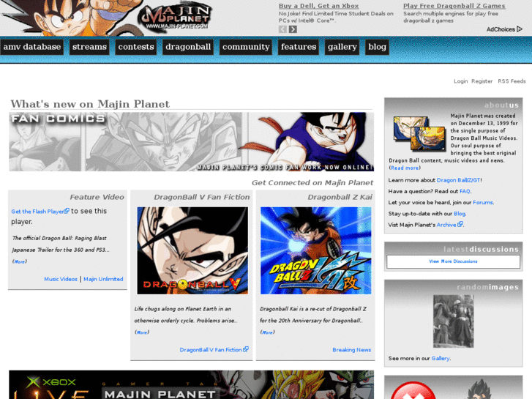
Task: Open the Majin Unlimited link
Action: pyautogui.click(x=103, y=279)
